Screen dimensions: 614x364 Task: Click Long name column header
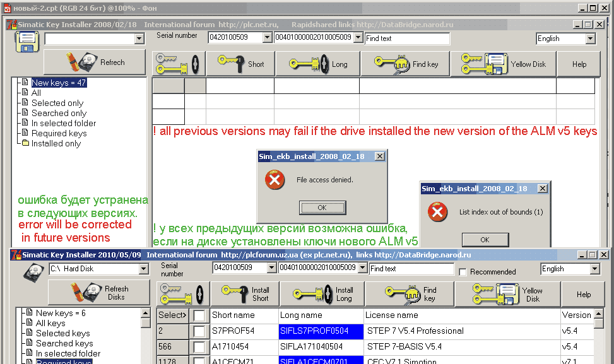(x=321, y=315)
